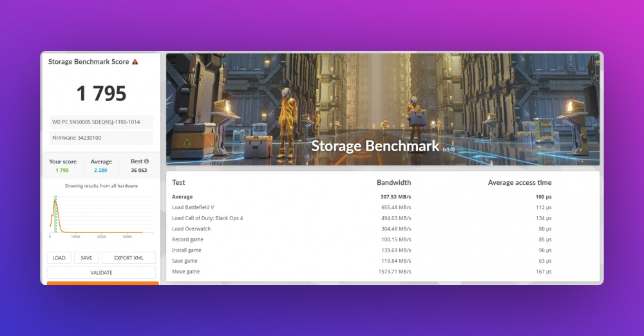
Task: Click the Test column header
Action: pyautogui.click(x=178, y=182)
